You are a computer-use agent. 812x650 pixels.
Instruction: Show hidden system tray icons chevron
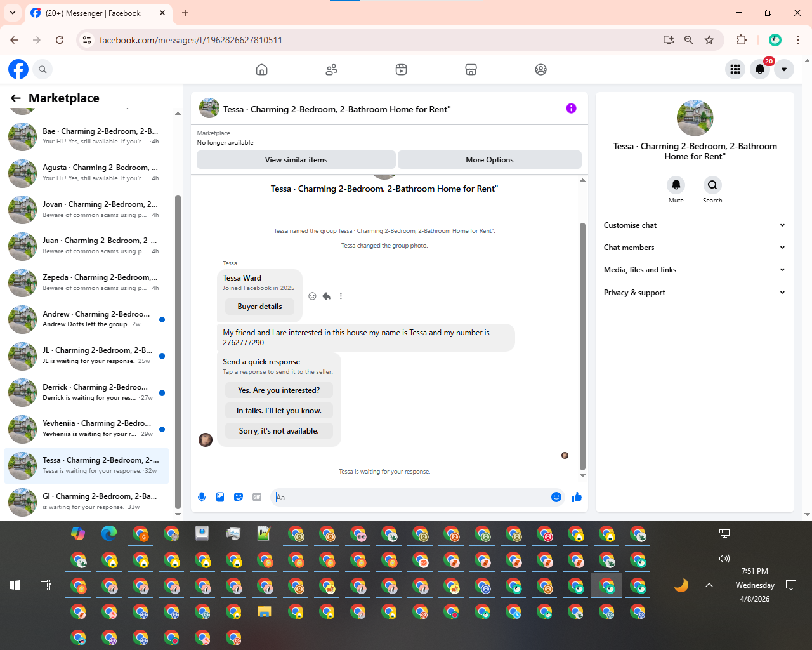tap(709, 585)
